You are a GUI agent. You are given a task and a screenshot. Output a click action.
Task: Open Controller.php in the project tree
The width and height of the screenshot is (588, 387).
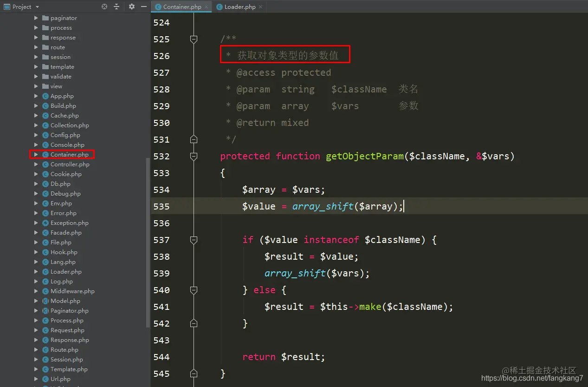[x=70, y=164]
